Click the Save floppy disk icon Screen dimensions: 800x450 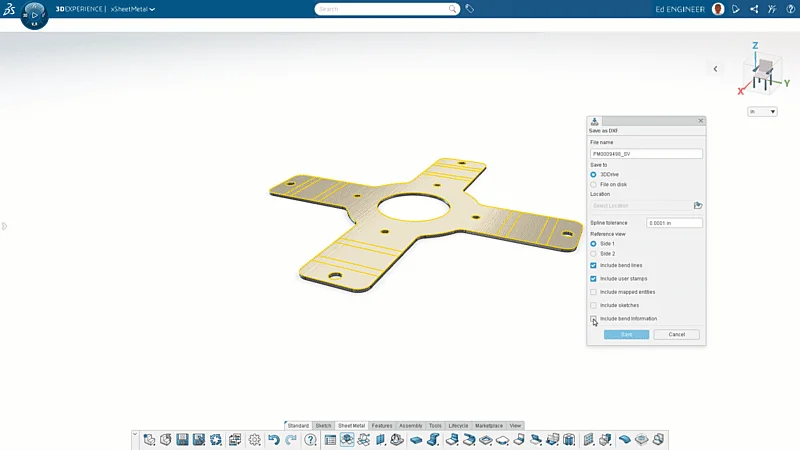[182, 439]
